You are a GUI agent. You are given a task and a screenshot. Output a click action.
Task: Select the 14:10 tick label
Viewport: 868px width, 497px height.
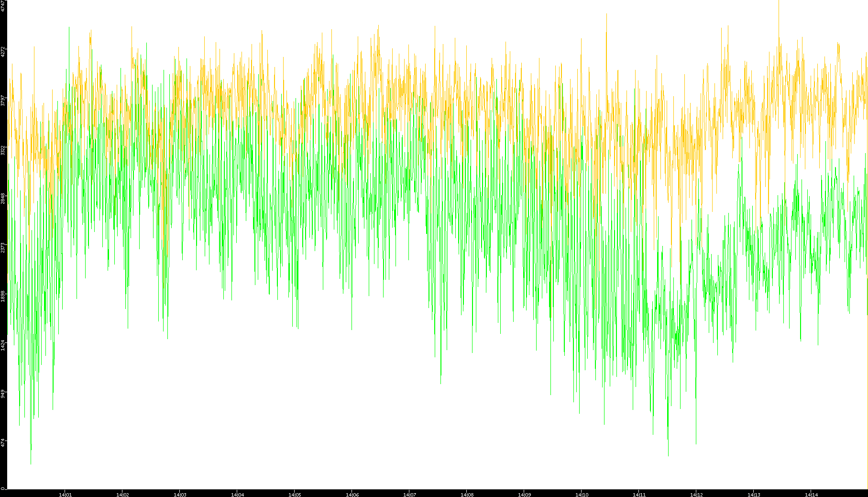click(x=582, y=495)
